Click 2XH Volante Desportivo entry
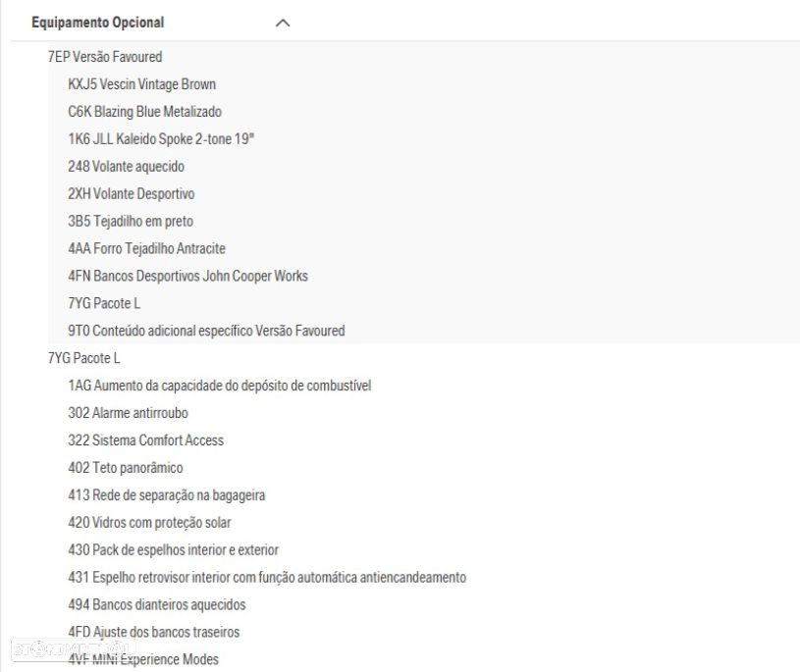Viewport: 800px width, 672px height. (132, 194)
